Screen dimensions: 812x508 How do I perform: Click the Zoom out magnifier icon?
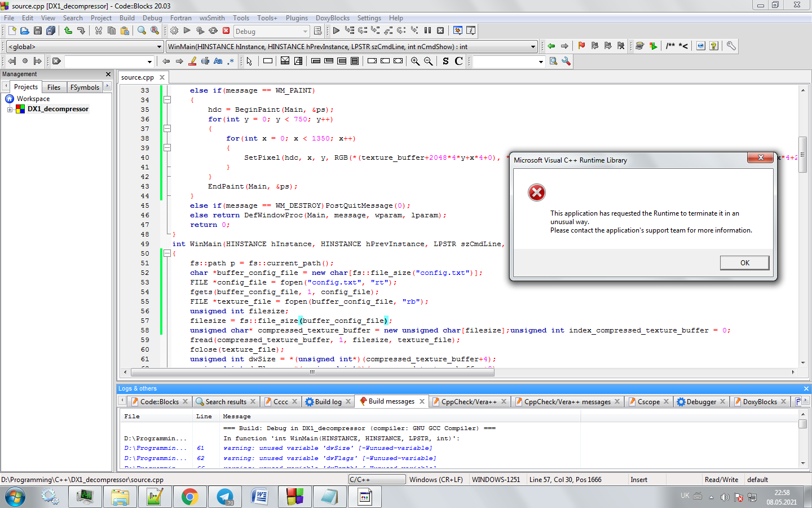click(428, 61)
